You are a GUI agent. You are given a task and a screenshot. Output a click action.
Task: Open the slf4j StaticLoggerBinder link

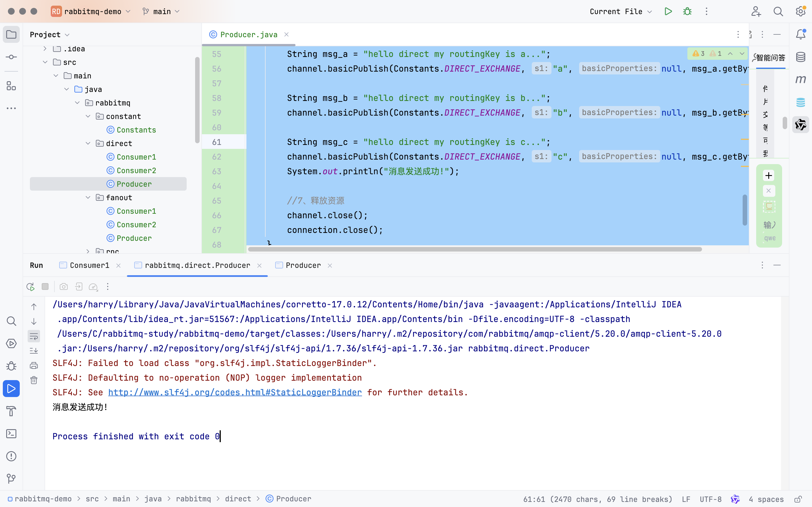[235, 392]
